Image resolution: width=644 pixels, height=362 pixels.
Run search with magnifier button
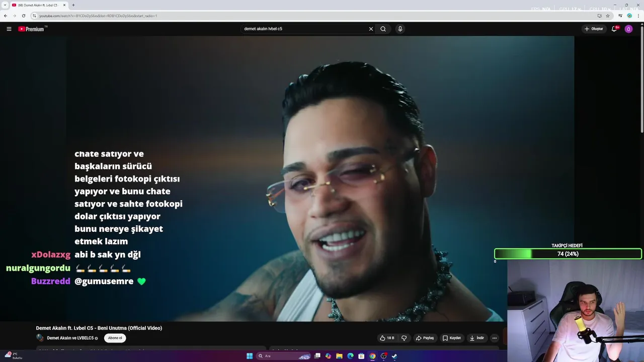point(383,29)
